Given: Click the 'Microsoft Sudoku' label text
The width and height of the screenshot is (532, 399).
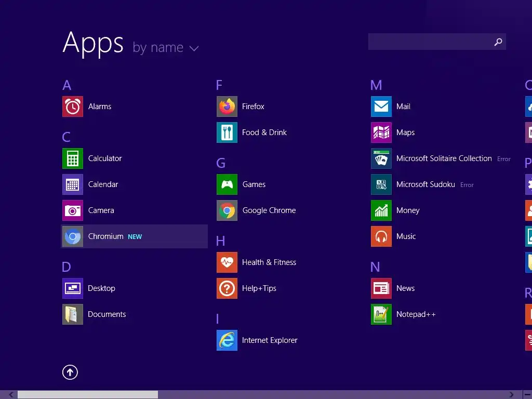Looking at the screenshot, I should (426, 184).
